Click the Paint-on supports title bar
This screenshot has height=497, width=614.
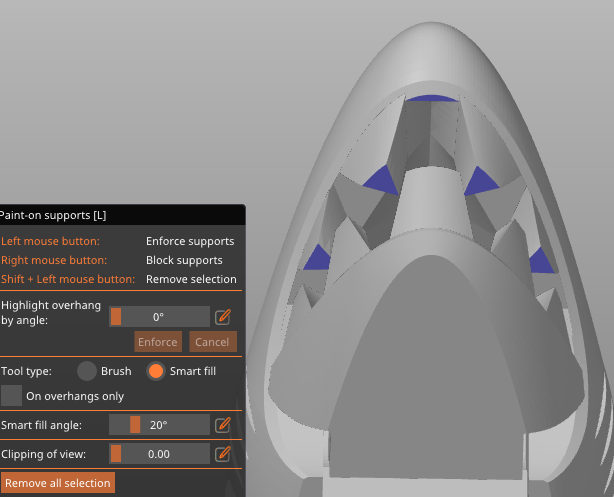click(x=122, y=215)
